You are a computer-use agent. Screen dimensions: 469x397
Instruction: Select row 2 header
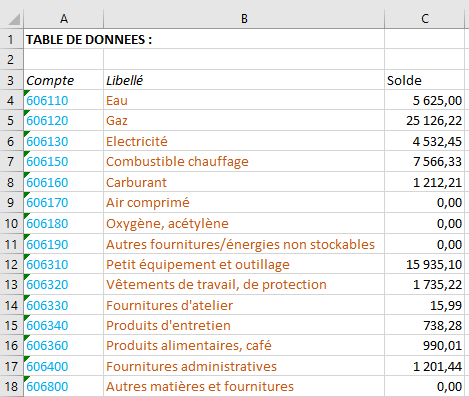pos(11,60)
